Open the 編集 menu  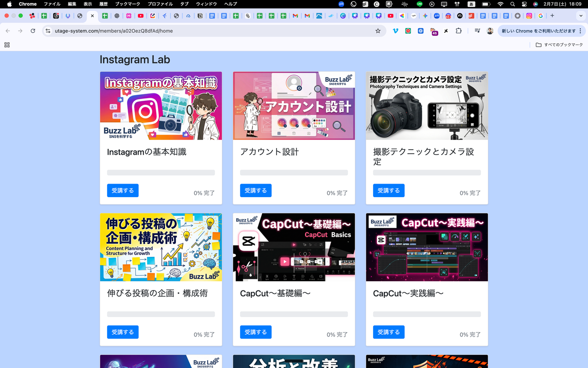pyautogui.click(x=72, y=4)
